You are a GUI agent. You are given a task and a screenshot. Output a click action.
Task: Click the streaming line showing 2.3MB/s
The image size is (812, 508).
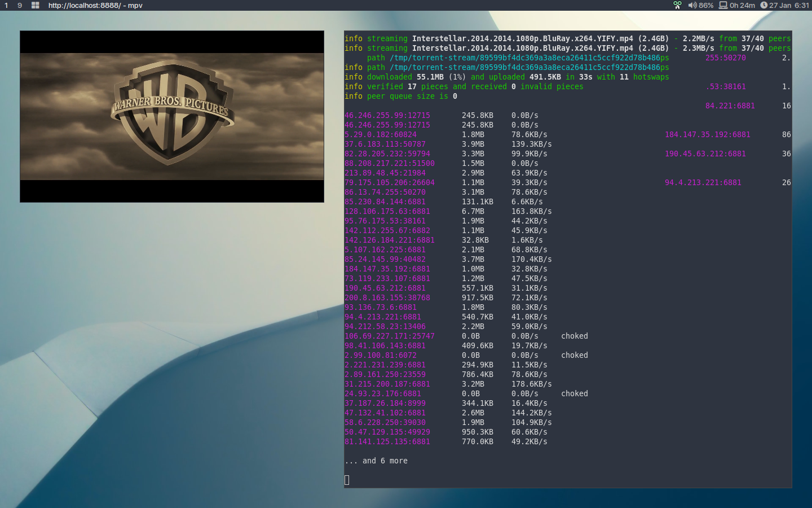(568, 48)
